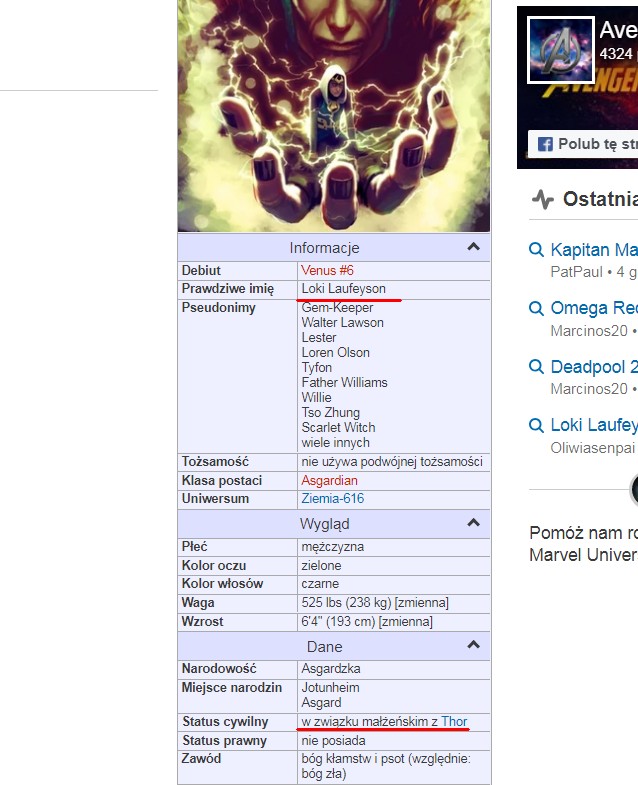Open the Venus #6 debut link
This screenshot has height=785, width=638.
point(328,270)
